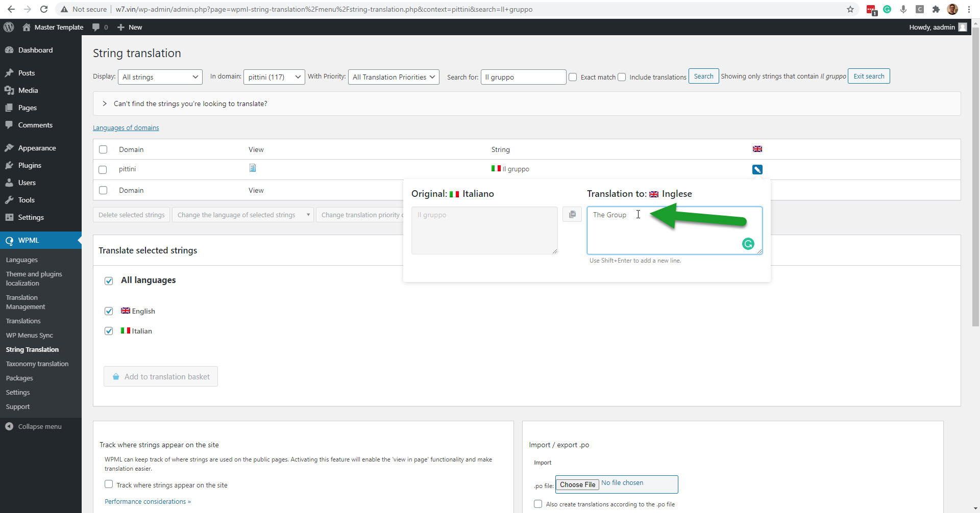Click the WordPress logo icon

point(9,27)
